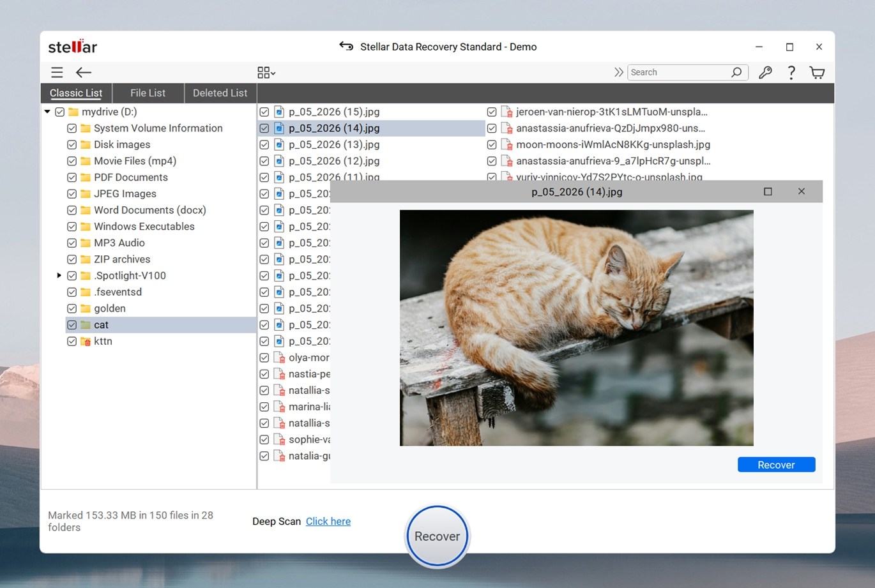Viewport: 875px width, 588px height.
Task: Uncheck the JPEG Images folder
Action: pyautogui.click(x=72, y=193)
